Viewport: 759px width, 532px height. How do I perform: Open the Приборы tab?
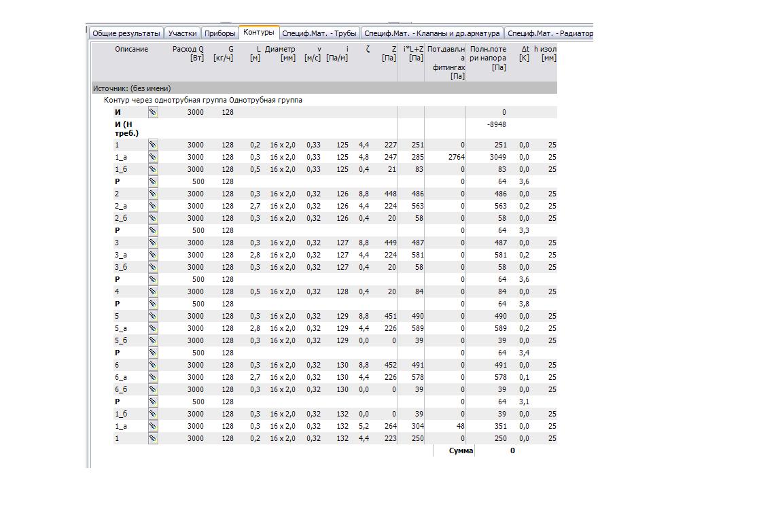(x=219, y=33)
